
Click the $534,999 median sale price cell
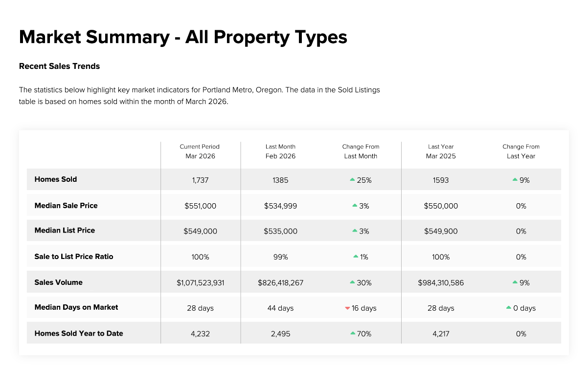[280, 206]
